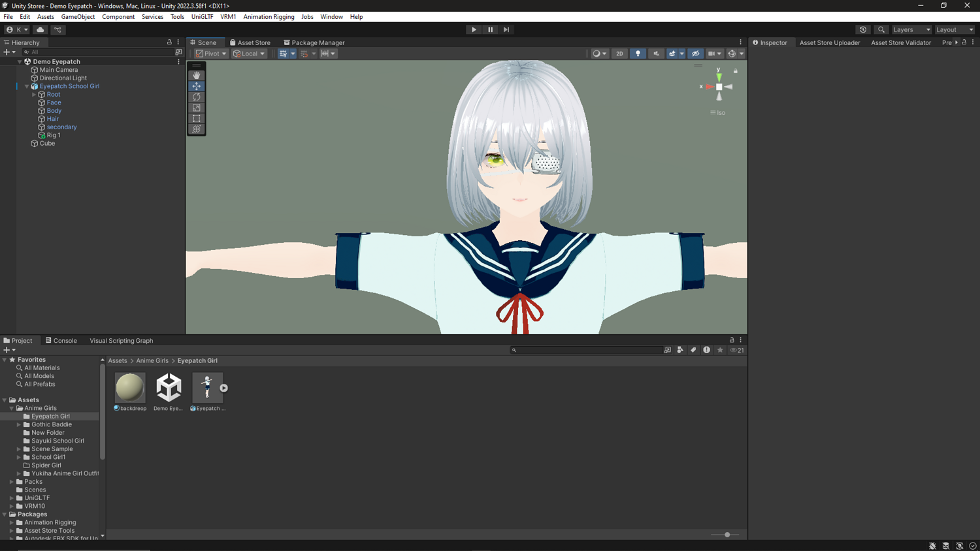Image resolution: width=980 pixels, height=551 pixels.
Task: Open the Animation Rigging menu
Action: pyautogui.click(x=269, y=17)
